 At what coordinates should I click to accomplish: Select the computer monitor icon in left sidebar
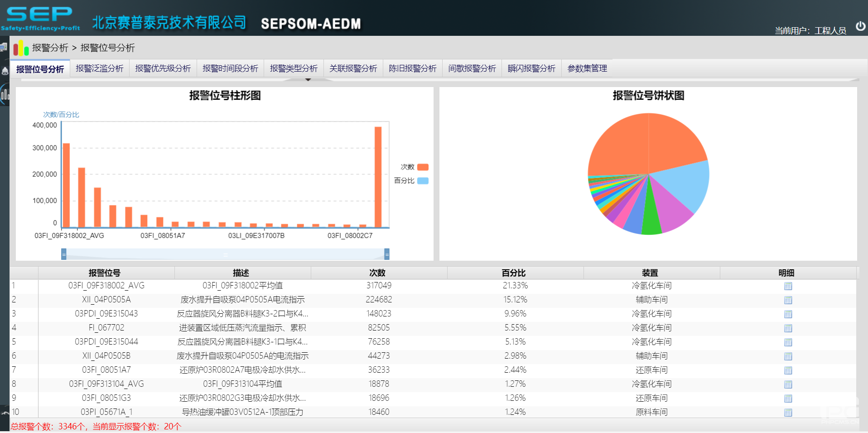click(x=4, y=48)
